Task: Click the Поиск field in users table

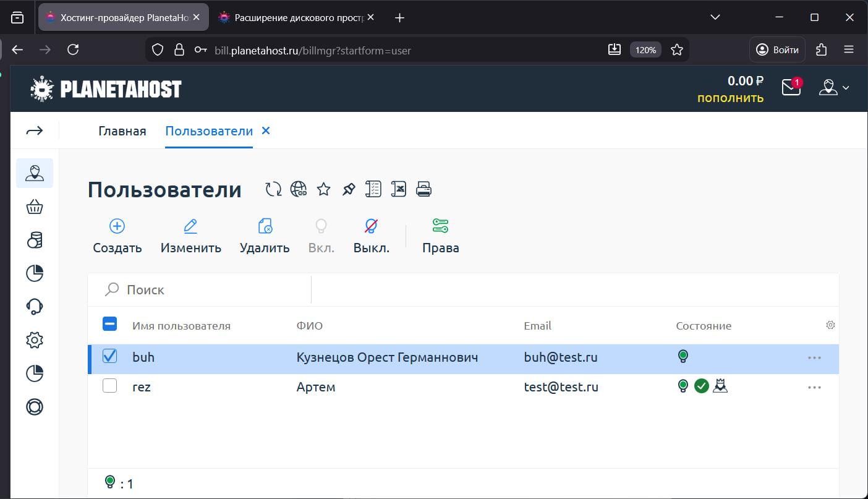Action: 185,289
